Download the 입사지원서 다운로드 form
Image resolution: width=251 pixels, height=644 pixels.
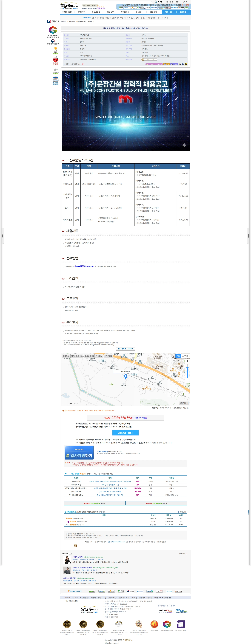tap(125, 349)
